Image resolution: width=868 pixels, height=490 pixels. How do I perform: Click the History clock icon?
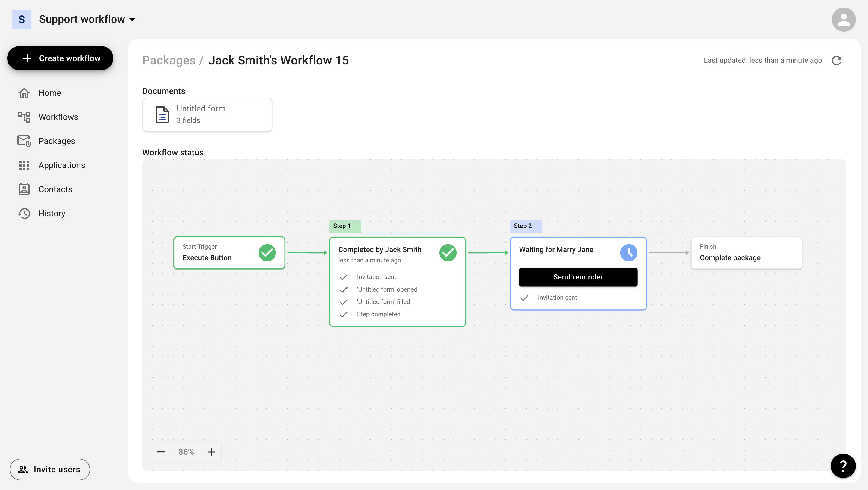coord(24,214)
